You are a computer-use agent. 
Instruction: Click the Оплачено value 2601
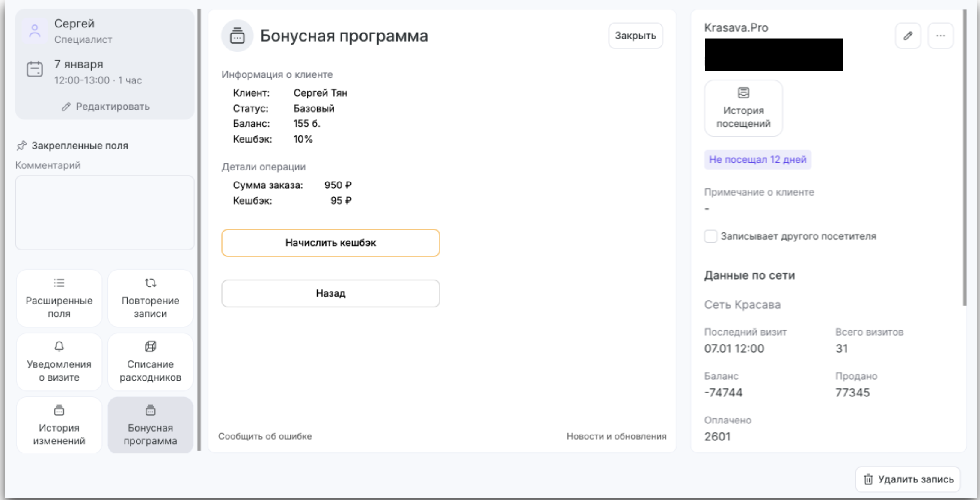pos(717,437)
